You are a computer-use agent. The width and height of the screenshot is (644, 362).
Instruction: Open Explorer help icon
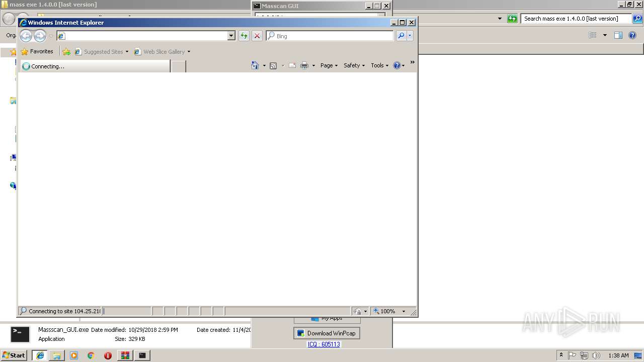[633, 35]
